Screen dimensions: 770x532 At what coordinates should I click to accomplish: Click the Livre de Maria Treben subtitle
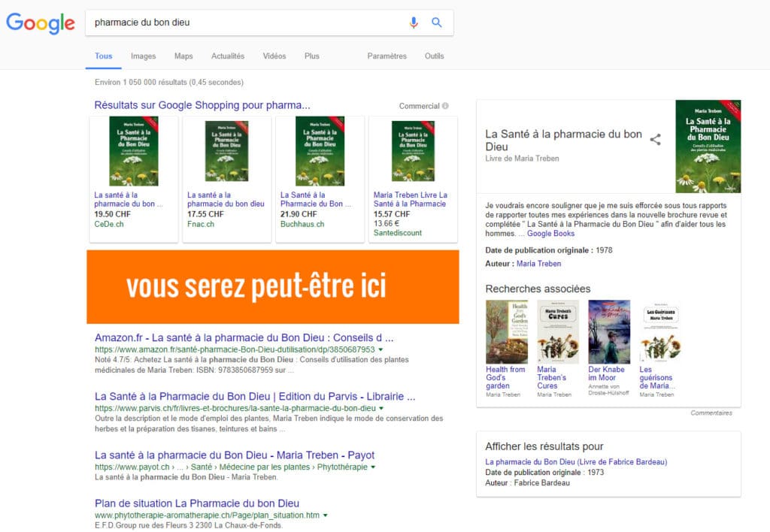(x=522, y=159)
